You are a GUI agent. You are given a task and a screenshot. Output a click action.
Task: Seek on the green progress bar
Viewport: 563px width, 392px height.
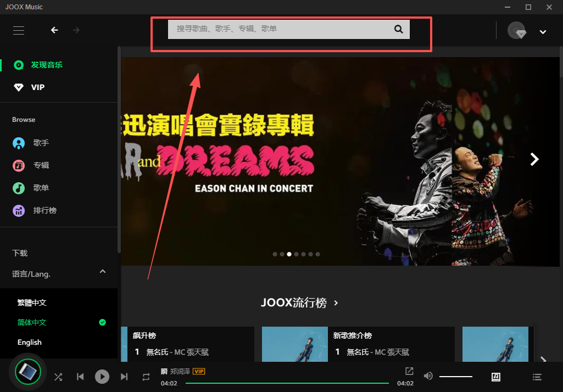click(287, 383)
